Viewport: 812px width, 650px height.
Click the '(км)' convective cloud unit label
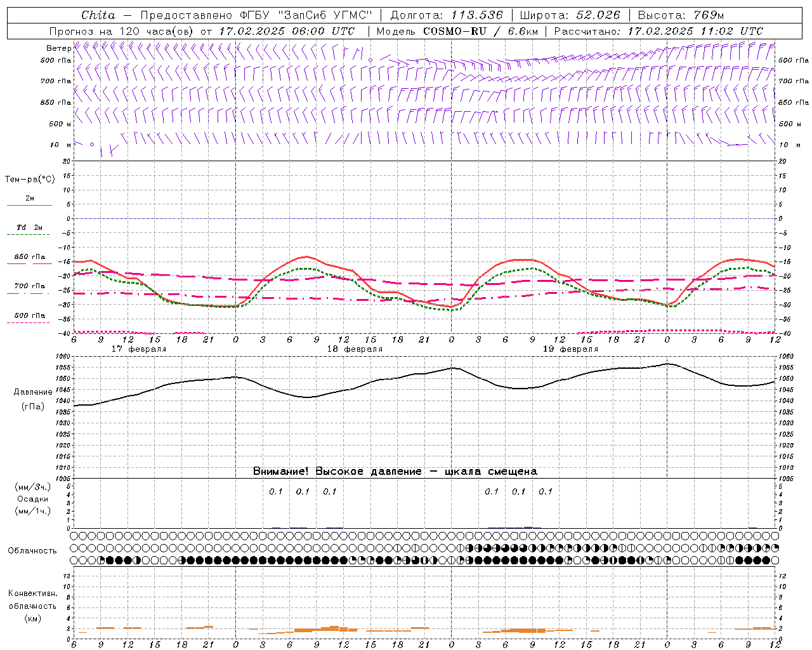pyautogui.click(x=33, y=618)
